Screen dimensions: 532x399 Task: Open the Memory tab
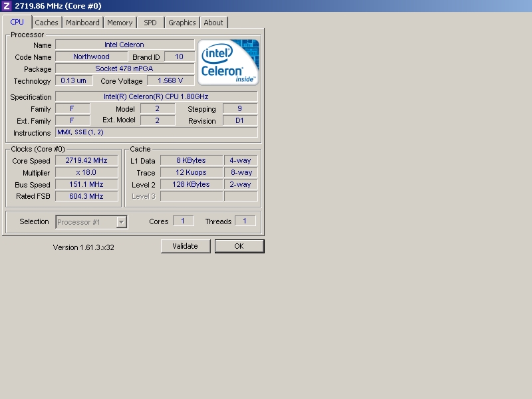click(x=120, y=23)
